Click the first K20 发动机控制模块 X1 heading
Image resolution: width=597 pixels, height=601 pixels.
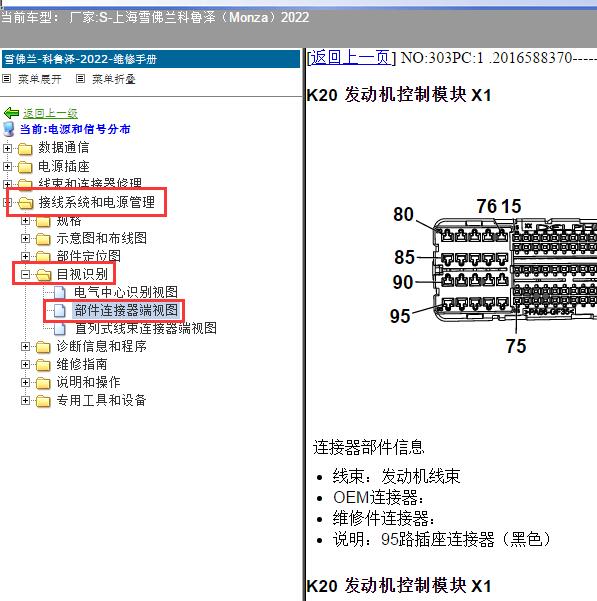click(x=399, y=95)
